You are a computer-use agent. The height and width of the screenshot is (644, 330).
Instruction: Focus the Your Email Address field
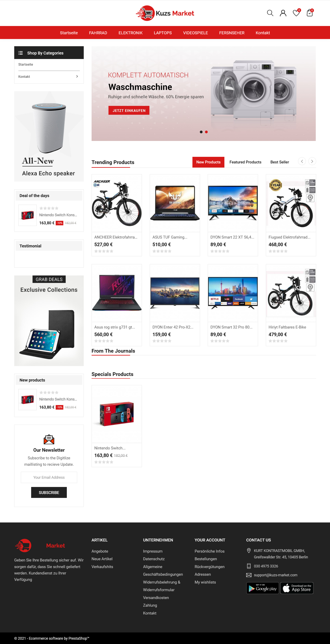pos(49,477)
